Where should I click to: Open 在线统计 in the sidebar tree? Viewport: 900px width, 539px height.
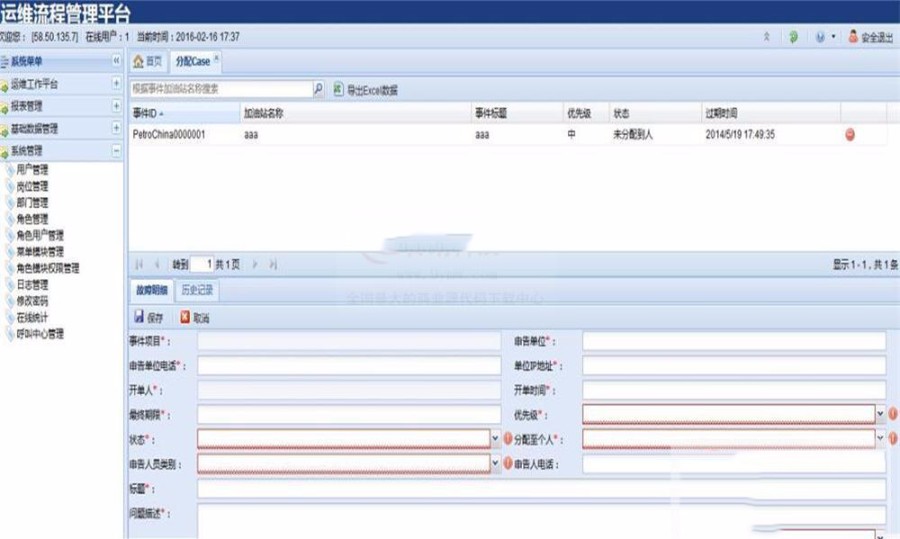tap(32, 317)
